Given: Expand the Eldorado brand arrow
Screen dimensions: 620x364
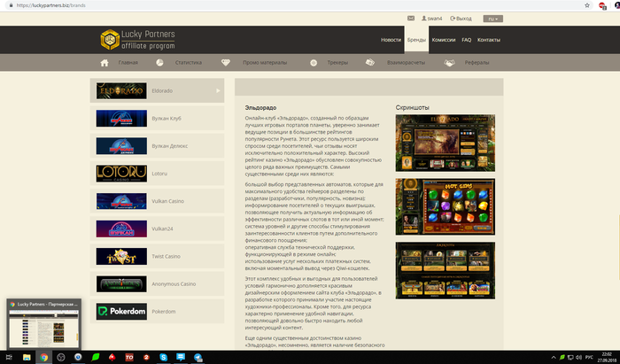Looking at the screenshot, I should pos(218,90).
